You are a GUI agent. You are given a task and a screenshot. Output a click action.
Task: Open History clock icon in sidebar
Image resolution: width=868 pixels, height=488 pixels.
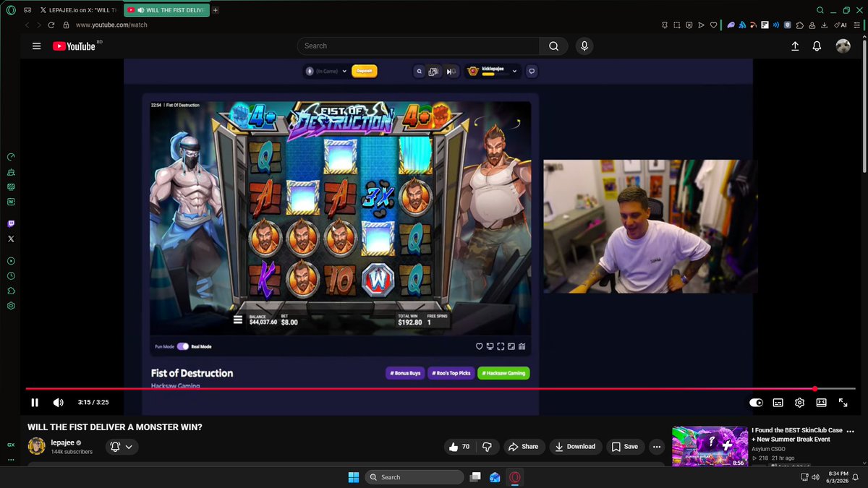tap(11, 276)
